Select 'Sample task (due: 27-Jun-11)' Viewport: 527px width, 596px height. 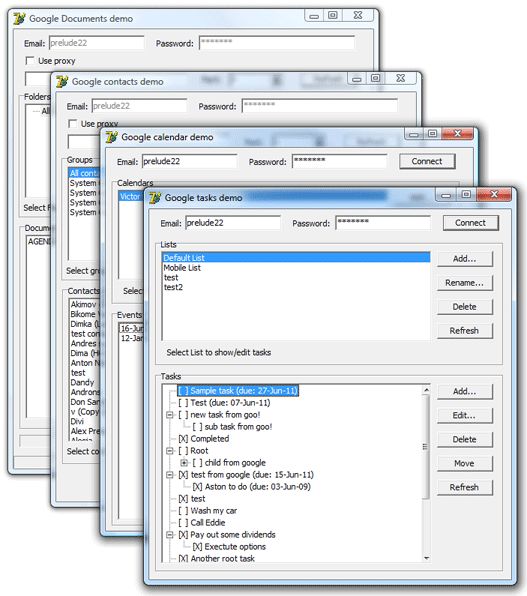(x=238, y=391)
